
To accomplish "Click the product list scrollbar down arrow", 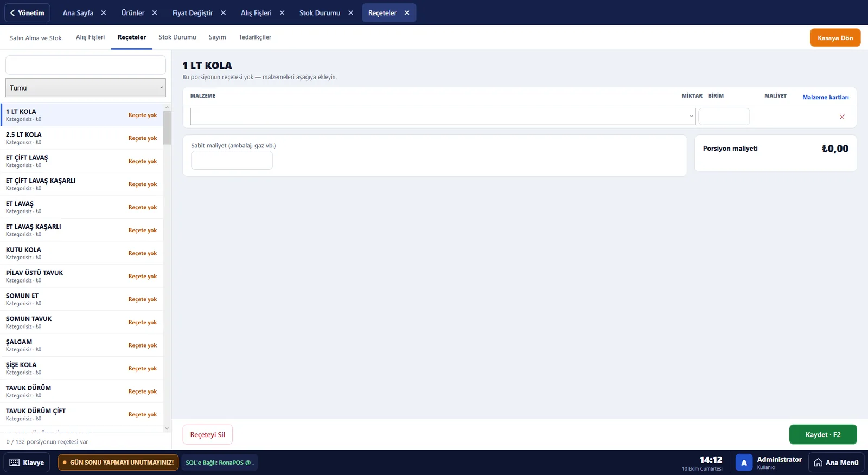I will [167, 428].
